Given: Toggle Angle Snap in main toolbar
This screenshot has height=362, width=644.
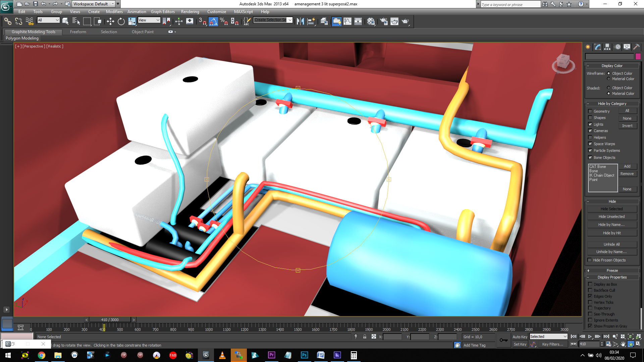Looking at the screenshot, I should click(213, 21).
